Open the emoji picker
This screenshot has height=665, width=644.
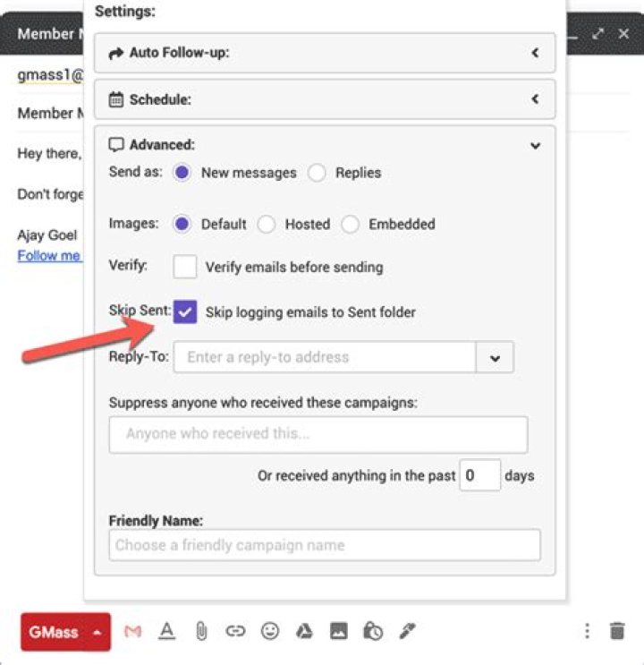click(x=269, y=631)
